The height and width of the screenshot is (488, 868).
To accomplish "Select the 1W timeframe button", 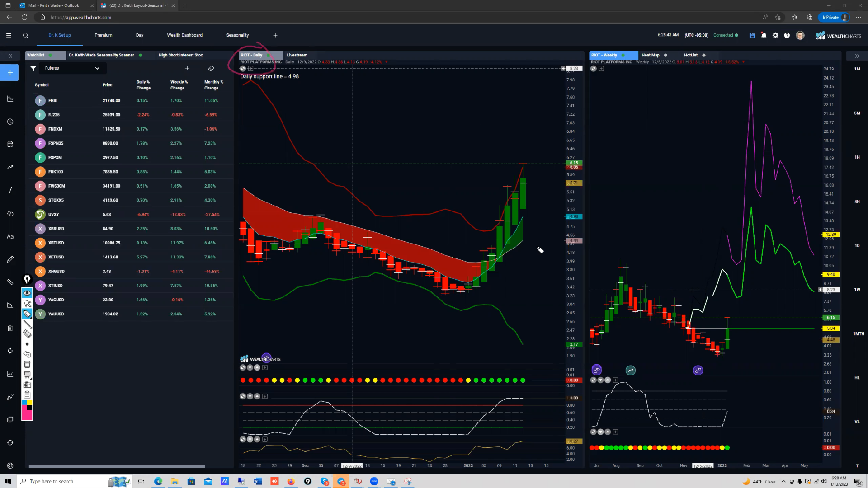I will 857,290.
